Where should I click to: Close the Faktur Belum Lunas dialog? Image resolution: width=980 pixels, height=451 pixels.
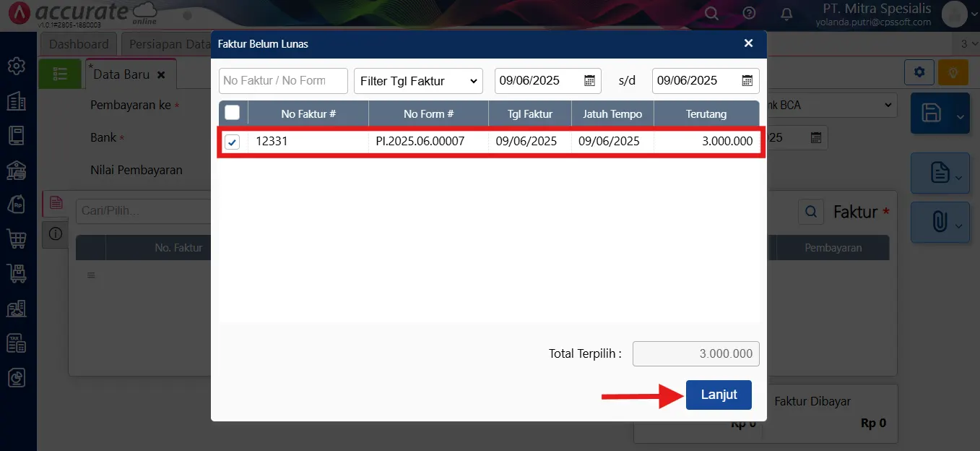(x=749, y=43)
